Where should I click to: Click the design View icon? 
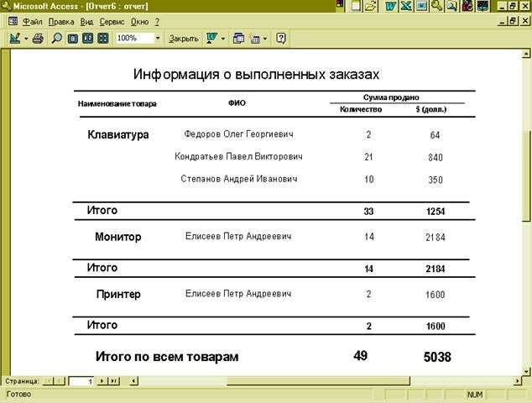[x=15, y=38]
